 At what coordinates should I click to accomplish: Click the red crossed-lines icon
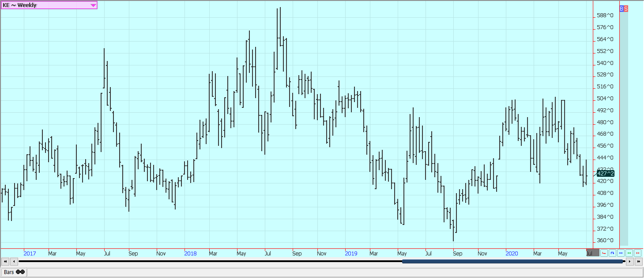[637, 253]
